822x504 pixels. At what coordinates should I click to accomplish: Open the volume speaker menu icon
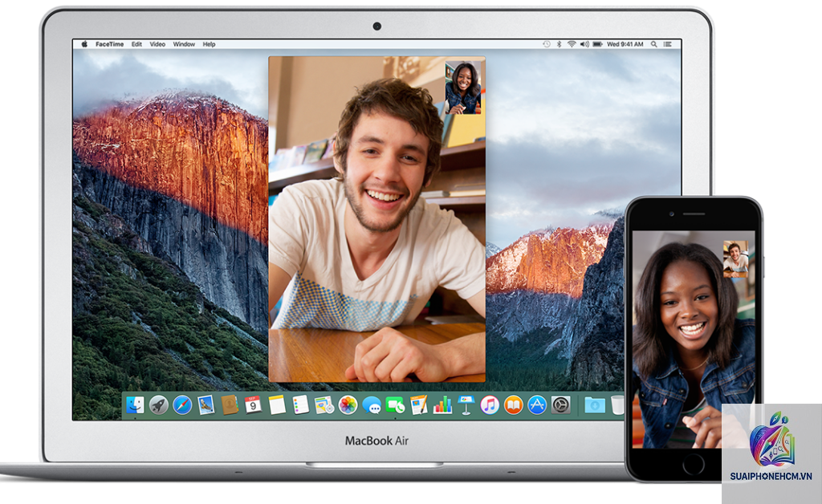tap(584, 44)
